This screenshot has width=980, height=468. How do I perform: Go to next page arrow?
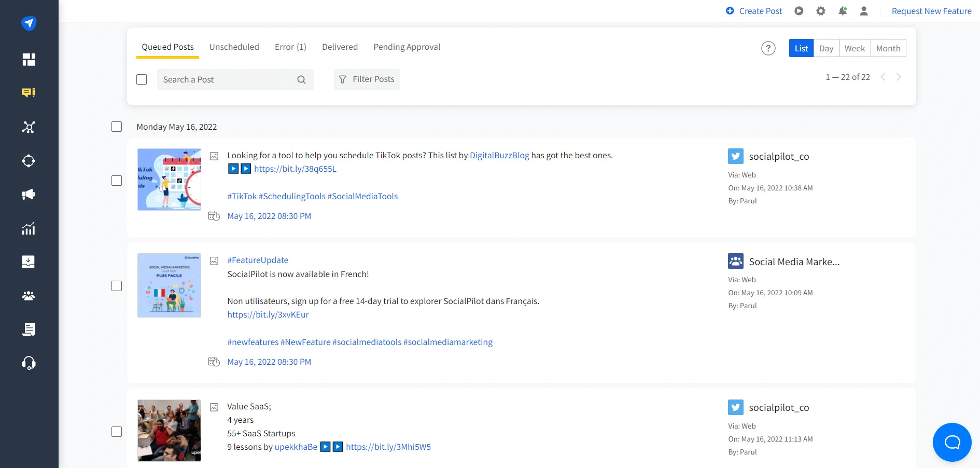coord(899,77)
